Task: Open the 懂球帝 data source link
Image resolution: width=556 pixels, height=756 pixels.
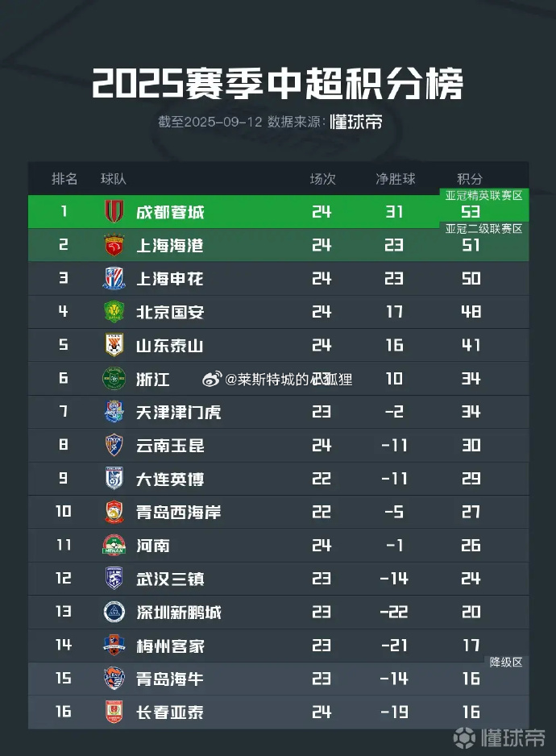Action: [x=355, y=122]
